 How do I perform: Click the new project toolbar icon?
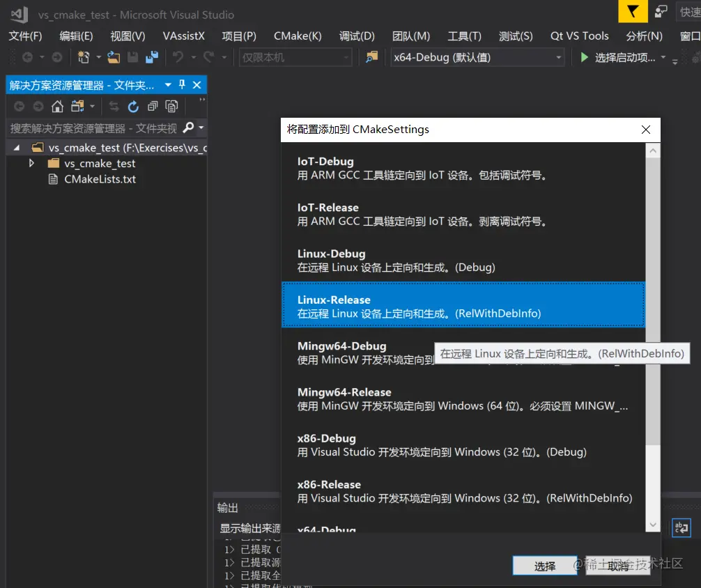(x=84, y=57)
